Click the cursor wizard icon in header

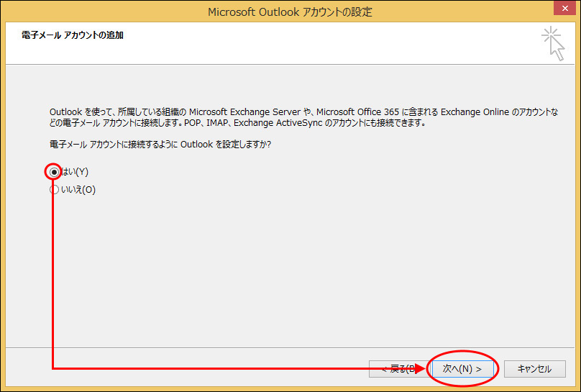pos(553,43)
